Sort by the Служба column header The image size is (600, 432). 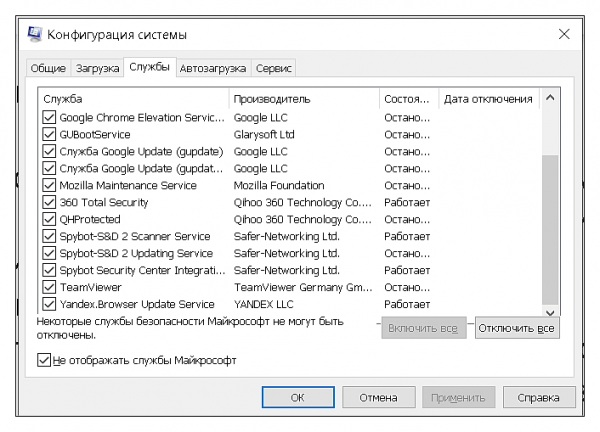point(133,99)
